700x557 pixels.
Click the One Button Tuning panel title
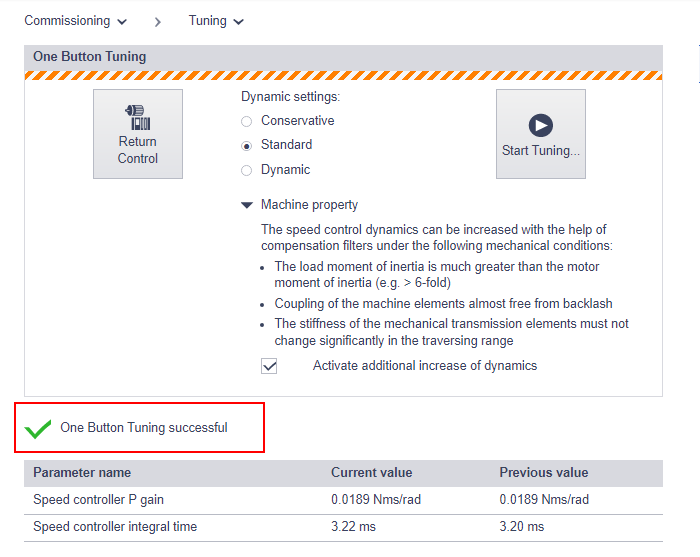click(x=90, y=57)
